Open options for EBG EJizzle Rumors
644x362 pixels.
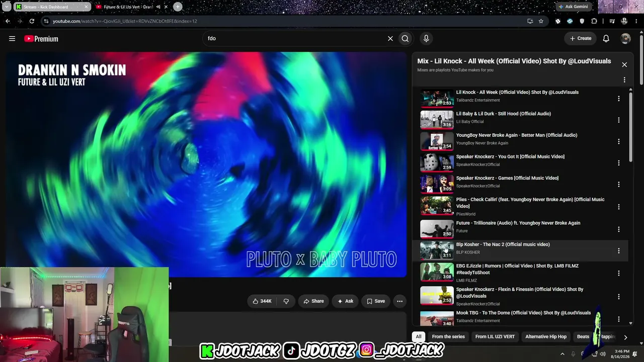click(x=619, y=273)
